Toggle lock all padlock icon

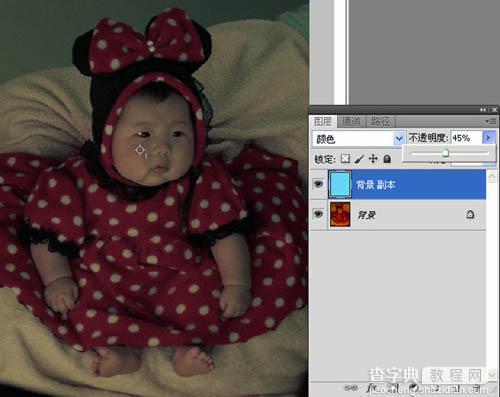(387, 159)
